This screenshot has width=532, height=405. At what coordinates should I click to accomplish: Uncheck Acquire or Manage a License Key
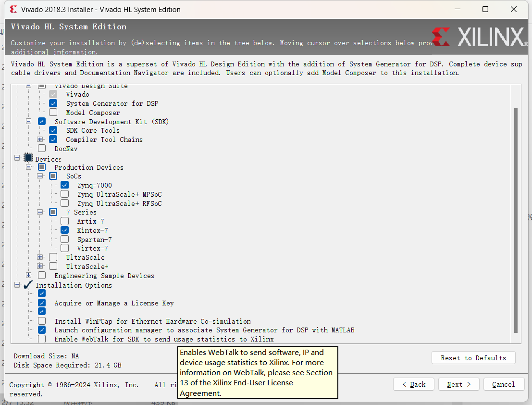pos(42,303)
